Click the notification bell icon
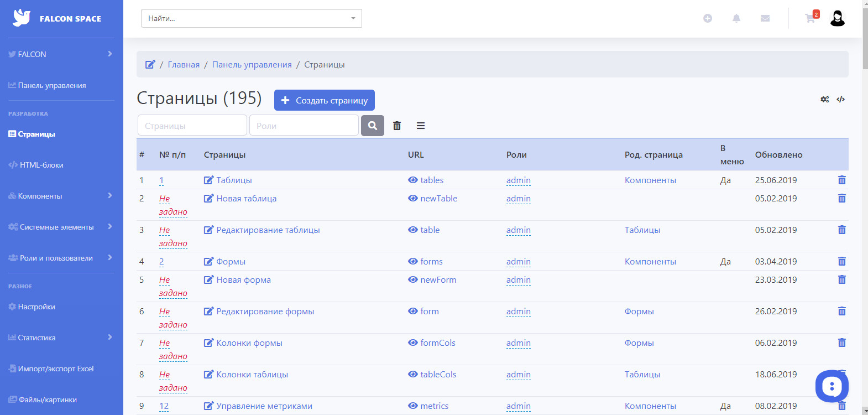The width and height of the screenshot is (868, 415). 736,18
